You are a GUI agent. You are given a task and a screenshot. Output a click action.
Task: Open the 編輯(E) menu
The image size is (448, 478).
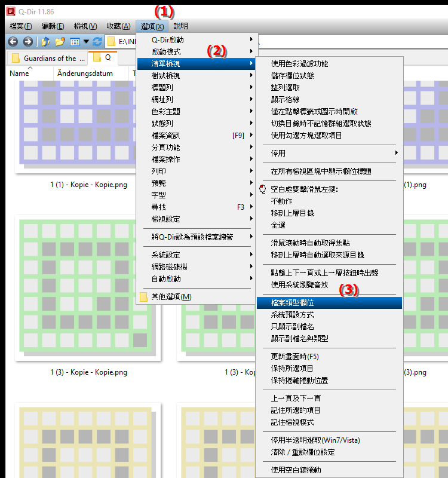coord(53,26)
